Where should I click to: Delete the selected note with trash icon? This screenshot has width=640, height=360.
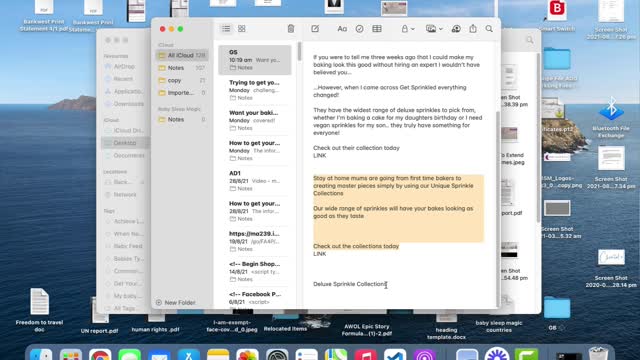(x=291, y=29)
